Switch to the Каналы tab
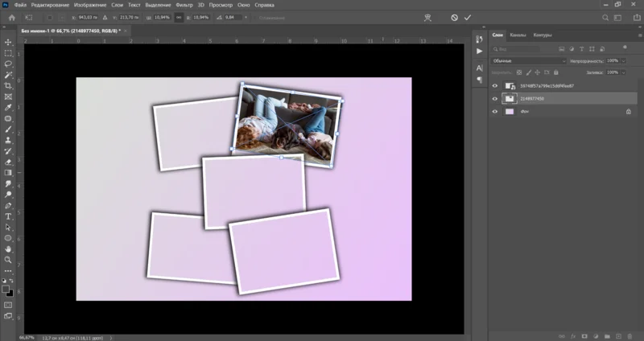 [518, 35]
